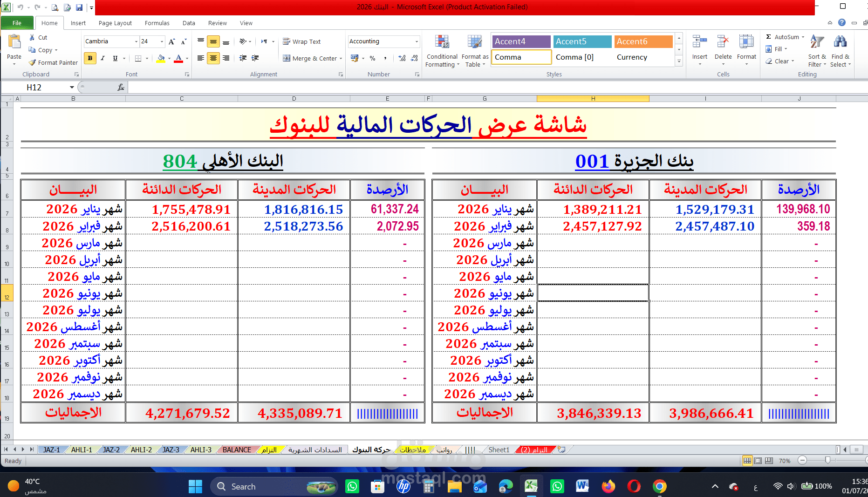868x497 pixels.
Task: Click the Save icon in quick access toolbar
Action: tap(79, 7)
